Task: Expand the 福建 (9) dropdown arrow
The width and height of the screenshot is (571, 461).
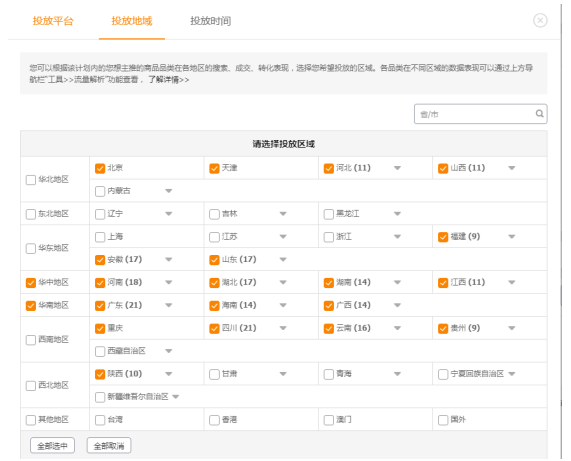Action: click(x=512, y=237)
